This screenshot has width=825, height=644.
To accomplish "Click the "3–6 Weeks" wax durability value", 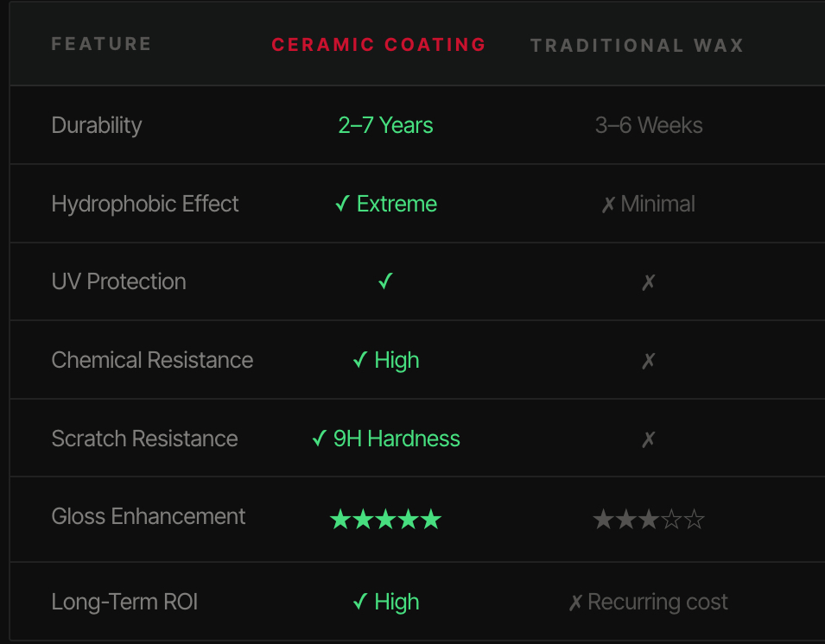I will (649, 125).
